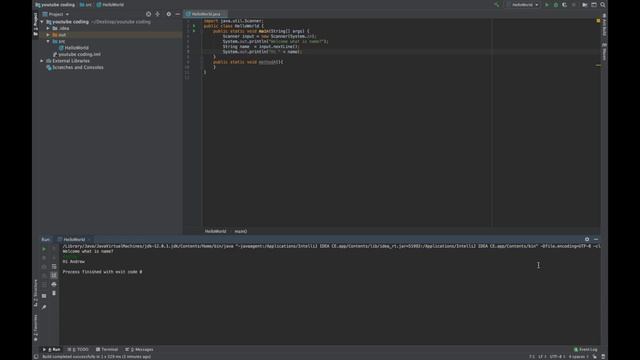Toggle the Structure side tab
The image size is (640, 360).
pyautogui.click(x=36, y=293)
